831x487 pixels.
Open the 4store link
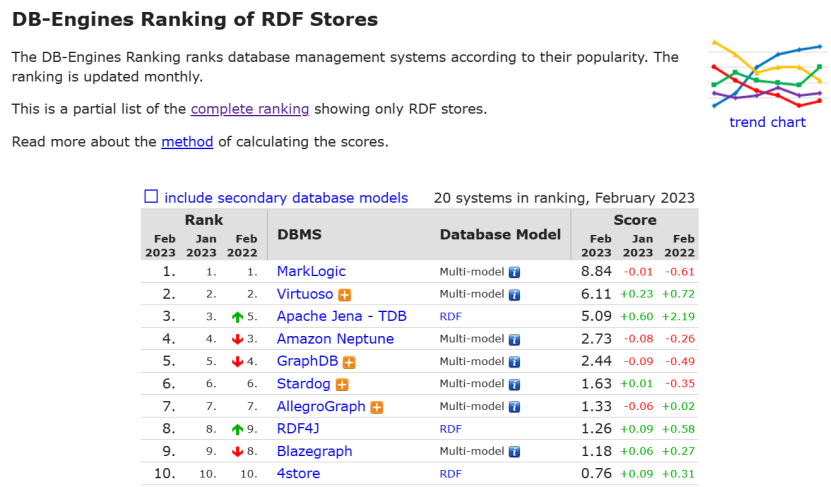pos(298,473)
